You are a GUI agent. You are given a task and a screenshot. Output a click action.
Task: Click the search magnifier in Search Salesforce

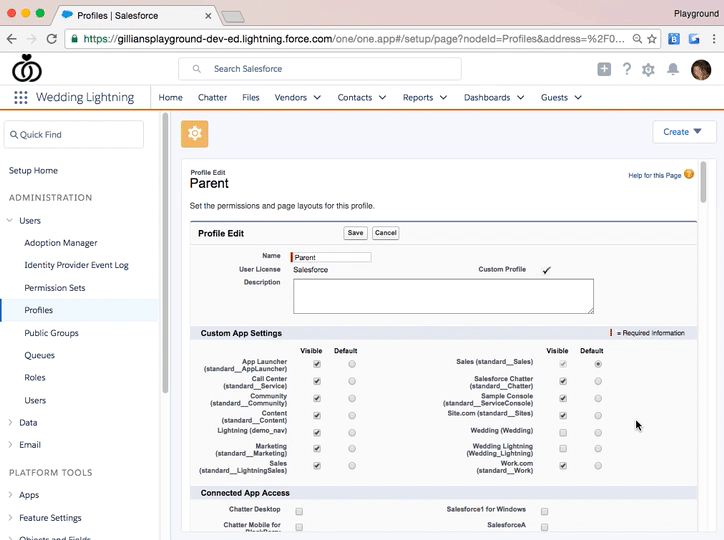pyautogui.click(x=197, y=69)
